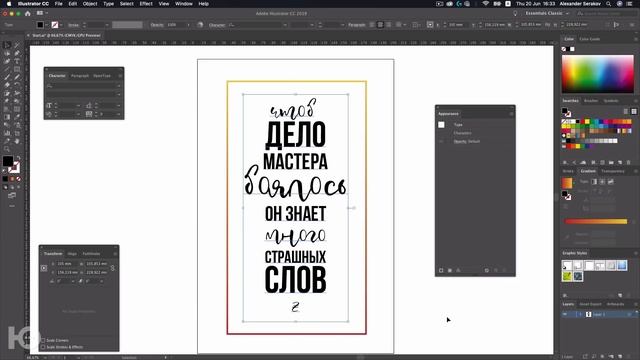This screenshot has width=640, height=360.
Task: Click the macOS Spotlight search icon
Action: tap(609, 4)
